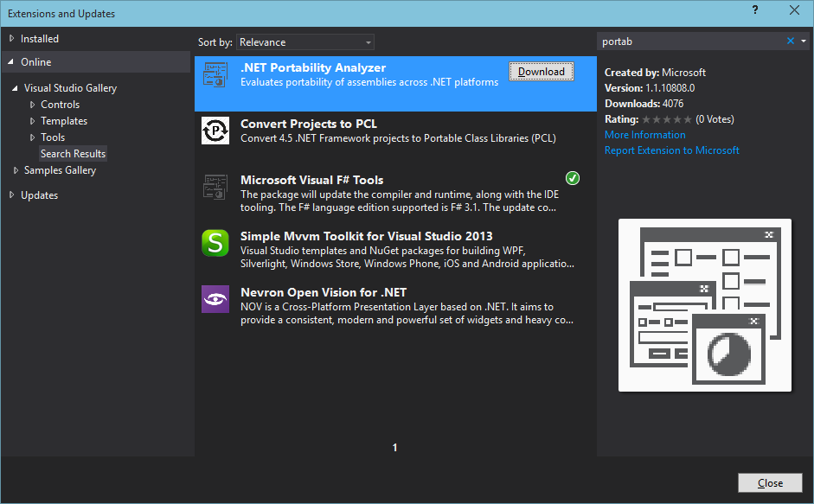
Task: Expand the Installed category
Action: [12, 39]
